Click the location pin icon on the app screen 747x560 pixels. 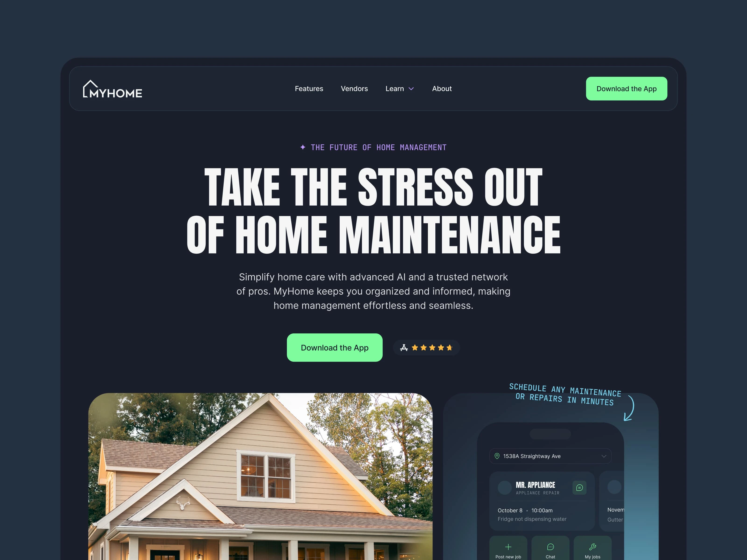(497, 456)
